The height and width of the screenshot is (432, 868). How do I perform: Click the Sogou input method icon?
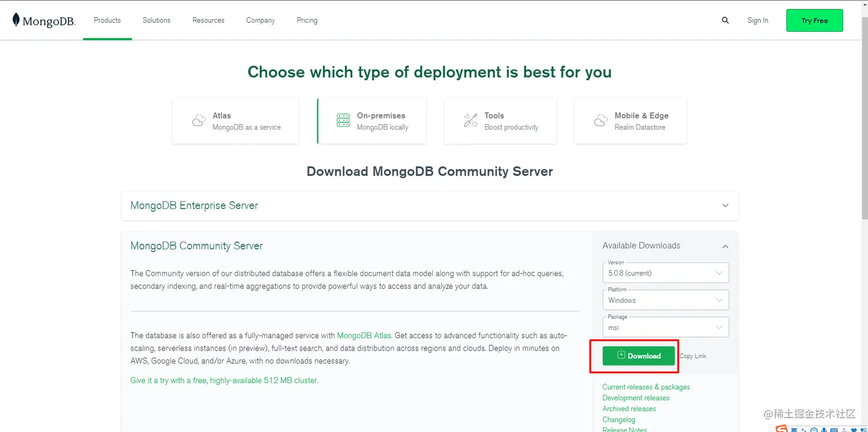(x=781, y=429)
